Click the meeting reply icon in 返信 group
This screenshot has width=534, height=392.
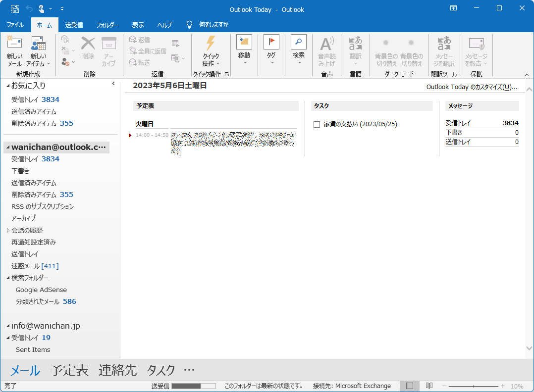click(175, 43)
